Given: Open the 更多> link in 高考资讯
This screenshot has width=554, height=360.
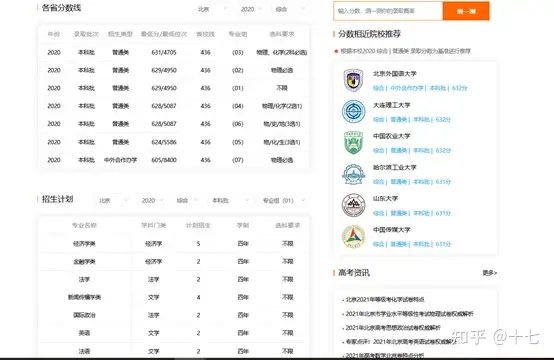Looking at the screenshot, I should [x=490, y=273].
